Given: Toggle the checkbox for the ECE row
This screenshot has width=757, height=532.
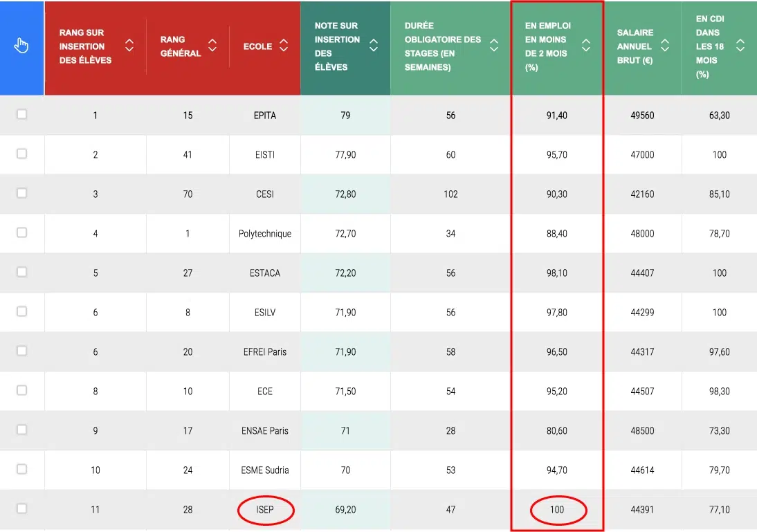Looking at the screenshot, I should pyautogui.click(x=21, y=390).
